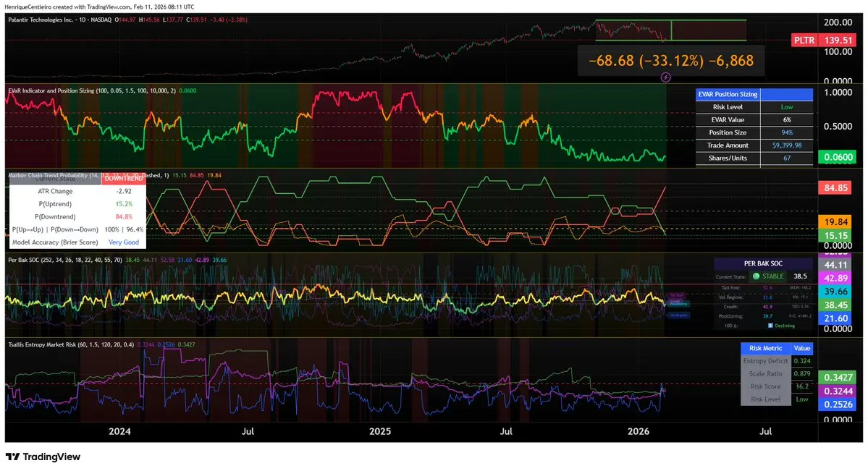Viewport: 868px width, 471px height.
Task: Click the PER BAK SOC table header
Action: [763, 263]
